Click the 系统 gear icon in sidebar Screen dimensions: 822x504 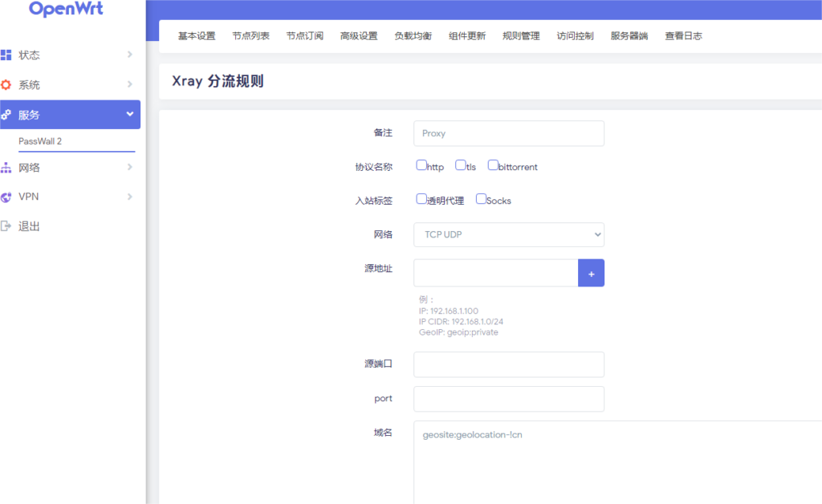6,85
